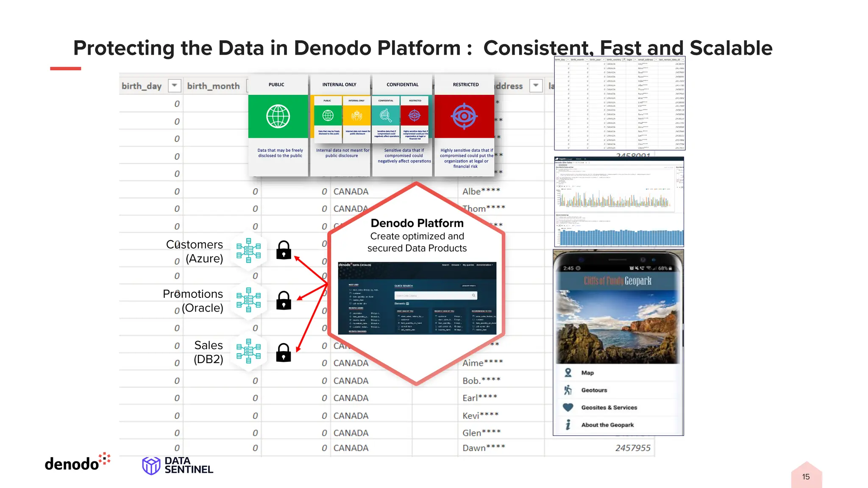Tap the heart icon next to Geosites & Services
The image size is (868, 488).
click(x=568, y=408)
